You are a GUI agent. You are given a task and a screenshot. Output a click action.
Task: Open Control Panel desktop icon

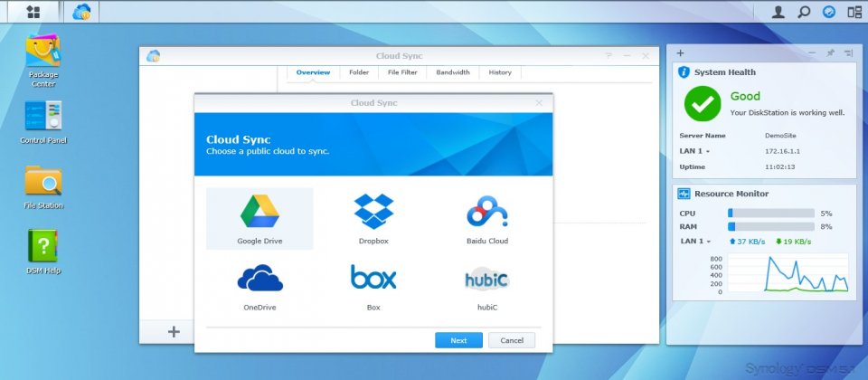click(43, 122)
